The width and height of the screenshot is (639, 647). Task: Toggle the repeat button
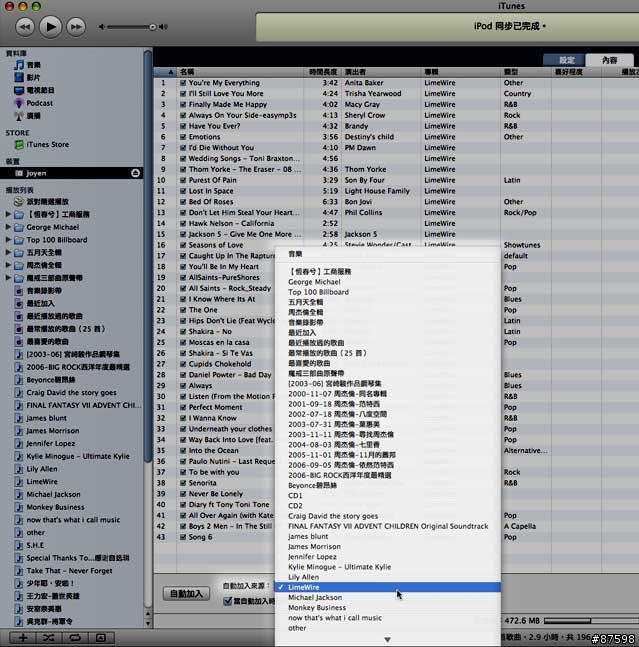pos(75,638)
